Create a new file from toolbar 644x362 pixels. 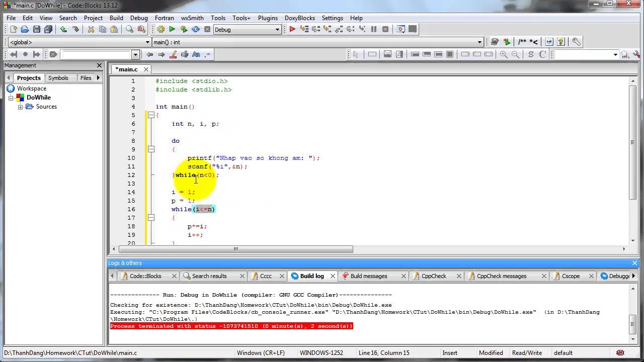[14, 29]
